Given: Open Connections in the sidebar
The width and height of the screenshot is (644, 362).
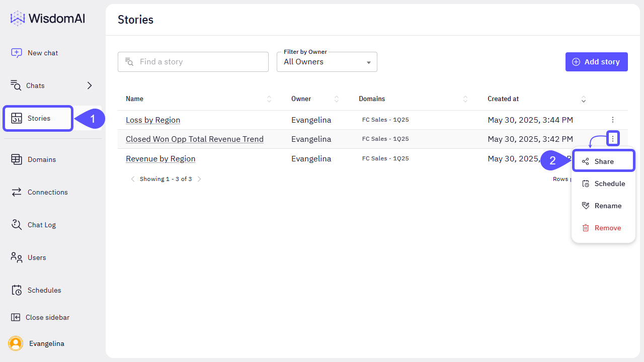Looking at the screenshot, I should [39, 192].
